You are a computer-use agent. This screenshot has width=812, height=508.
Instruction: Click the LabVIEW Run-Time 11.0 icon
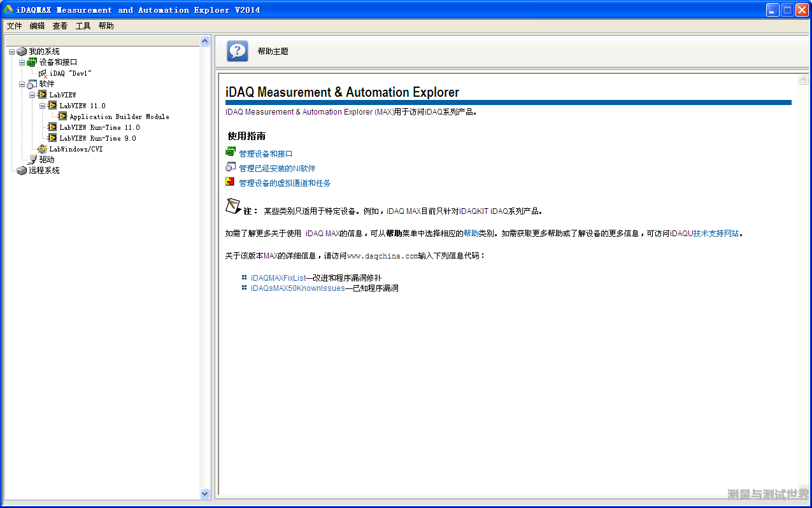point(52,127)
